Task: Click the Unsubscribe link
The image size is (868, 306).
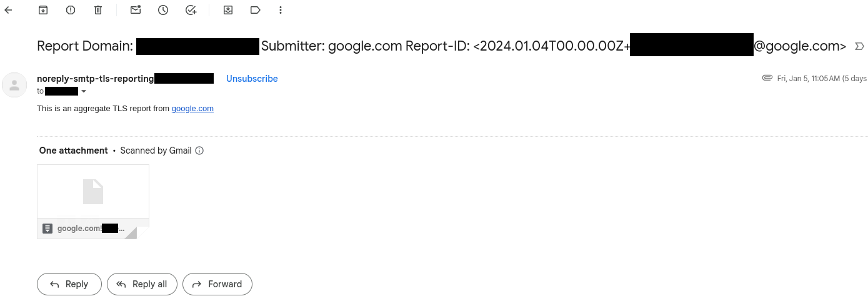Action: pos(252,79)
